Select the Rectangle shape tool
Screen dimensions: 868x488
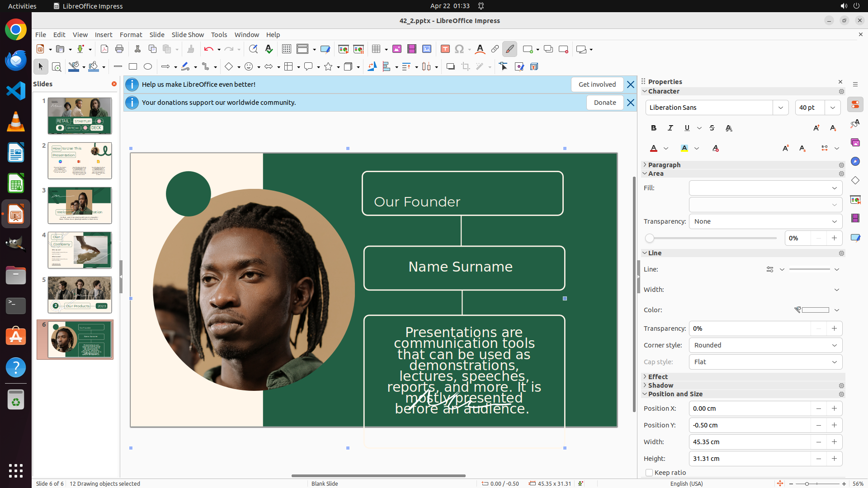pos(133,67)
